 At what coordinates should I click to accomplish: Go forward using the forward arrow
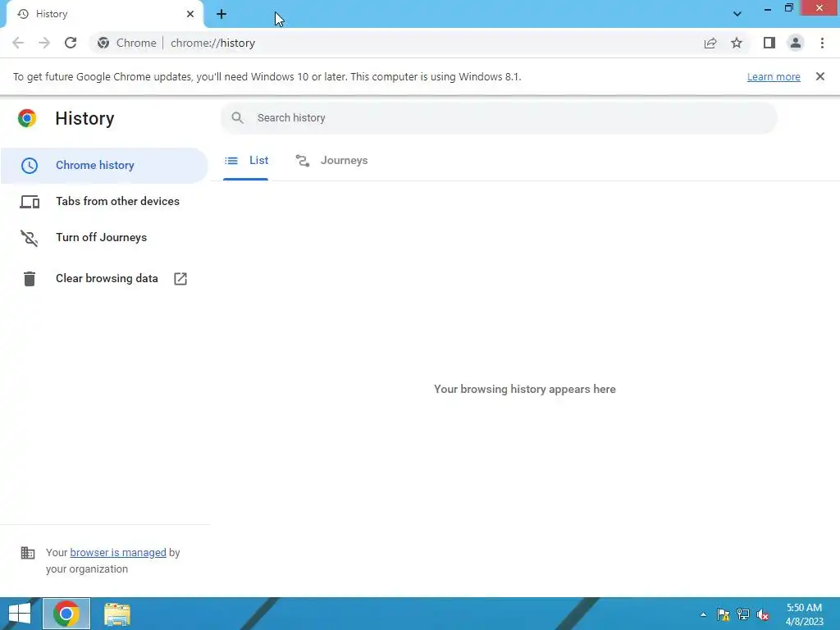pos(44,43)
